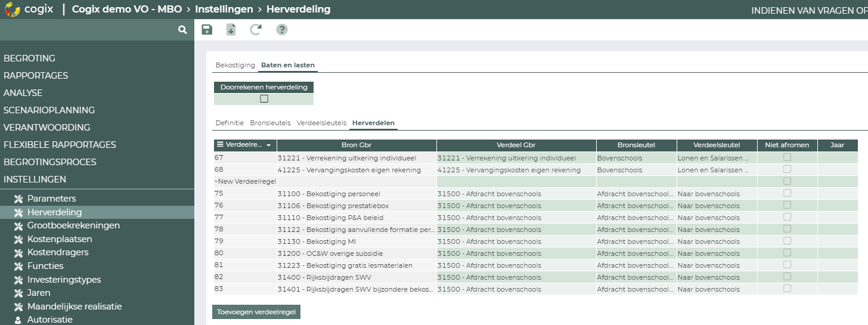Open the Verdeelsleutels sub-tab
The width and height of the screenshot is (868, 325).
(321, 123)
